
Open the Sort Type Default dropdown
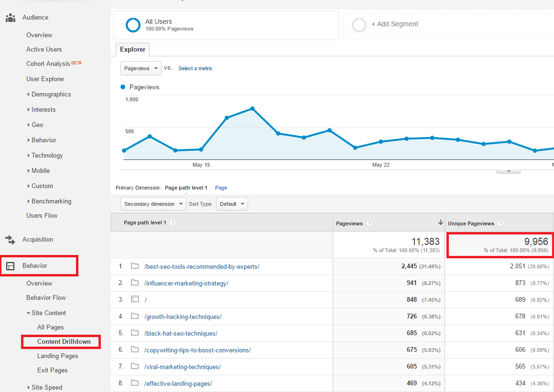pyautogui.click(x=232, y=204)
